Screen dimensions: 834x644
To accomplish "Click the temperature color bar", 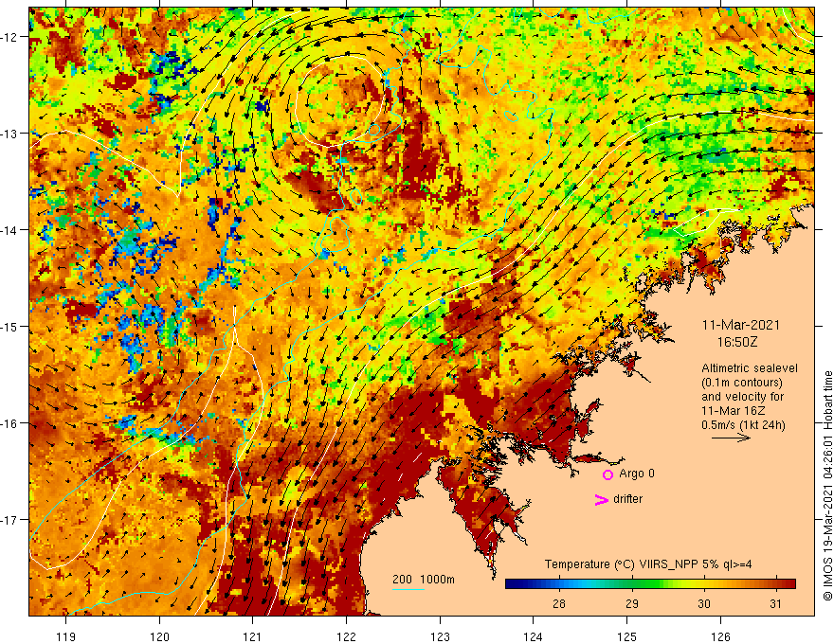I will tap(650, 584).
